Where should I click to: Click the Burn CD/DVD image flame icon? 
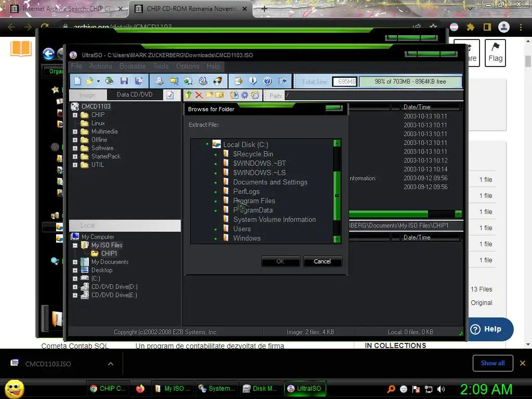(218, 81)
